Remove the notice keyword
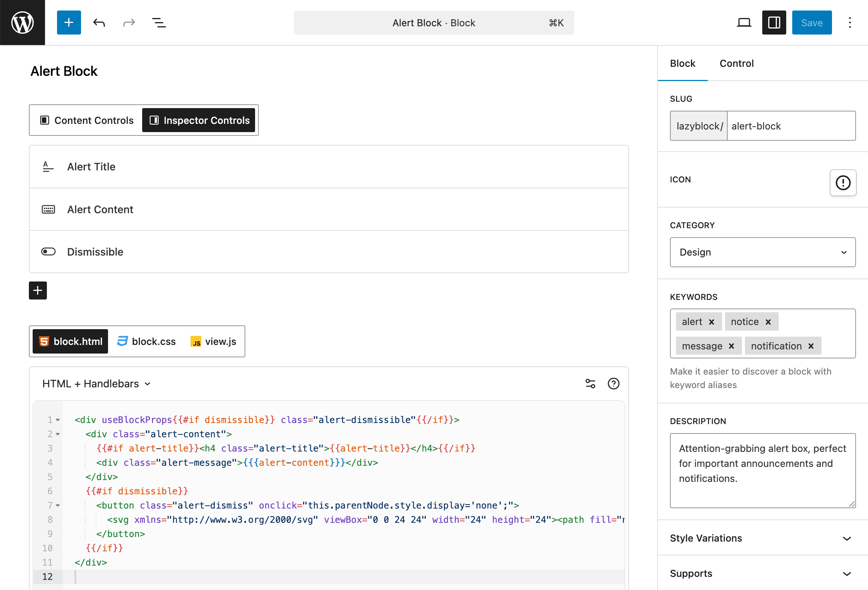 tap(767, 321)
